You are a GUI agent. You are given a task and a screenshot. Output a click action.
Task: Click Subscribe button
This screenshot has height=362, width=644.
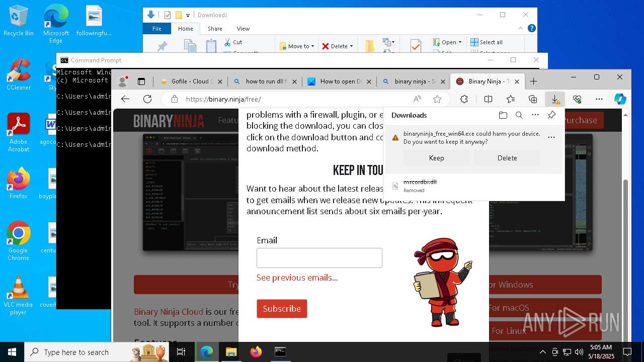tap(282, 309)
